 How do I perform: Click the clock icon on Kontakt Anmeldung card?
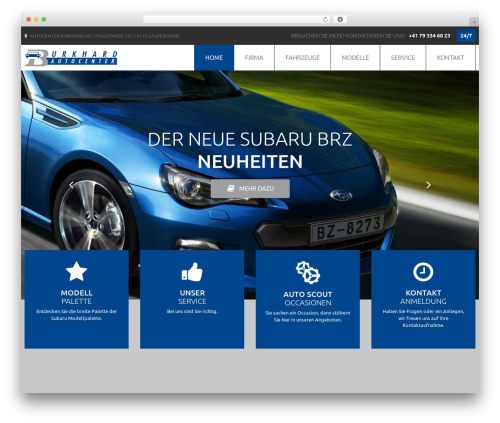[423, 272]
